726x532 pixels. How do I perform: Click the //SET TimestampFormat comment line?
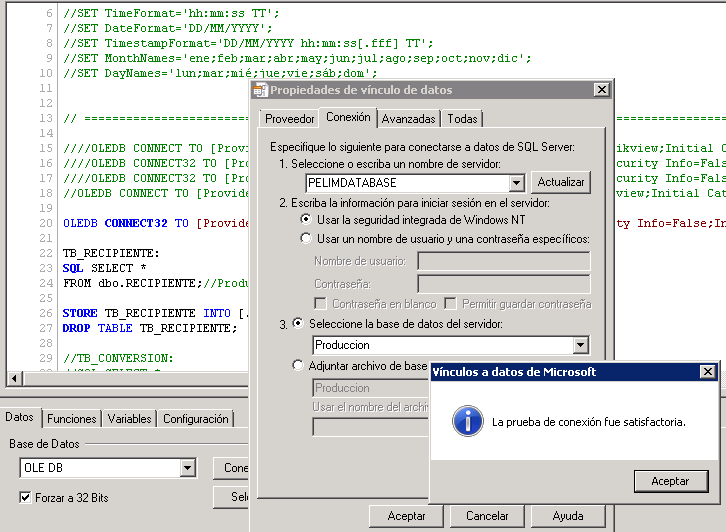tap(248, 44)
